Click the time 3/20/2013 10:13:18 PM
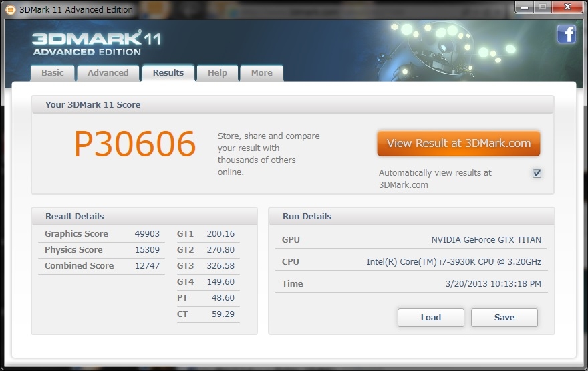 point(493,284)
